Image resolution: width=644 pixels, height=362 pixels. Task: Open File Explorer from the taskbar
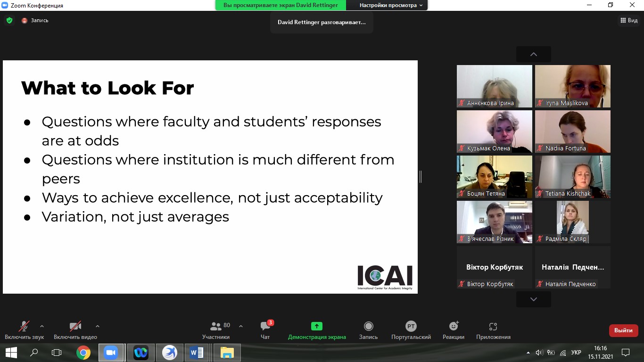227,352
